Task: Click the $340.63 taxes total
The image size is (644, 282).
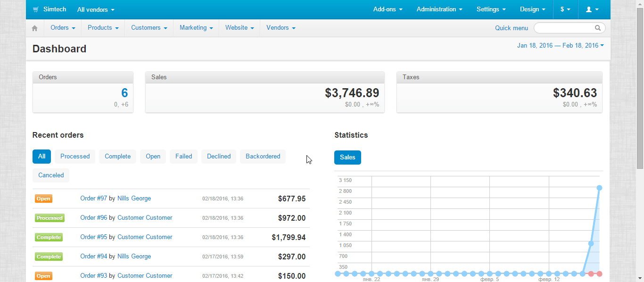Action: [575, 93]
